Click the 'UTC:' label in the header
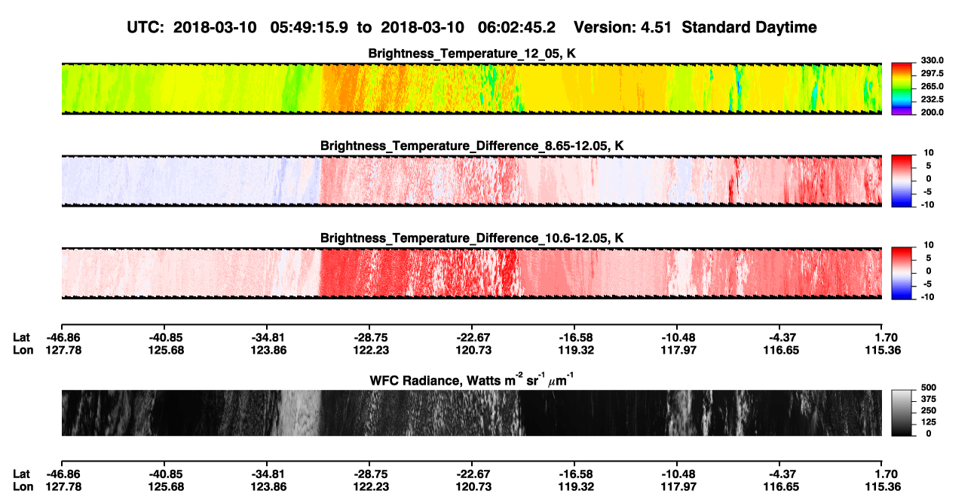980x503 pixels. click(x=146, y=28)
